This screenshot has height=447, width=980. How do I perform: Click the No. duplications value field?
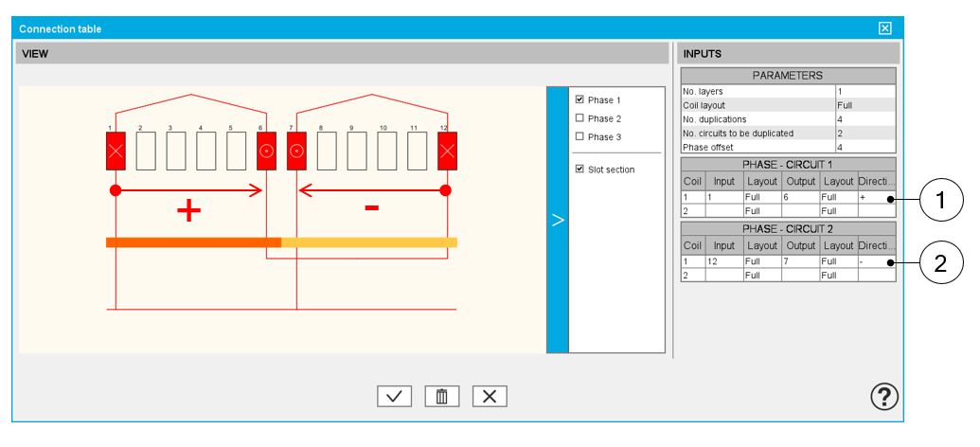(864, 119)
